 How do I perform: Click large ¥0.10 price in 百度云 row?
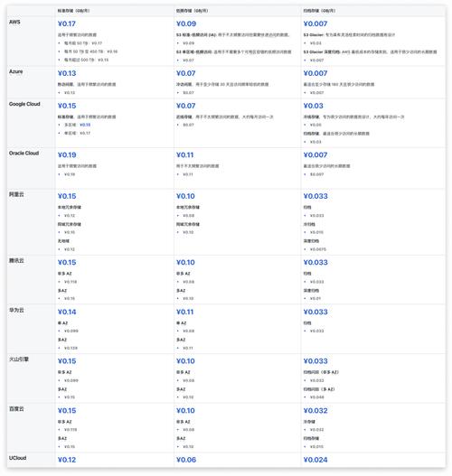pyautogui.click(x=185, y=411)
